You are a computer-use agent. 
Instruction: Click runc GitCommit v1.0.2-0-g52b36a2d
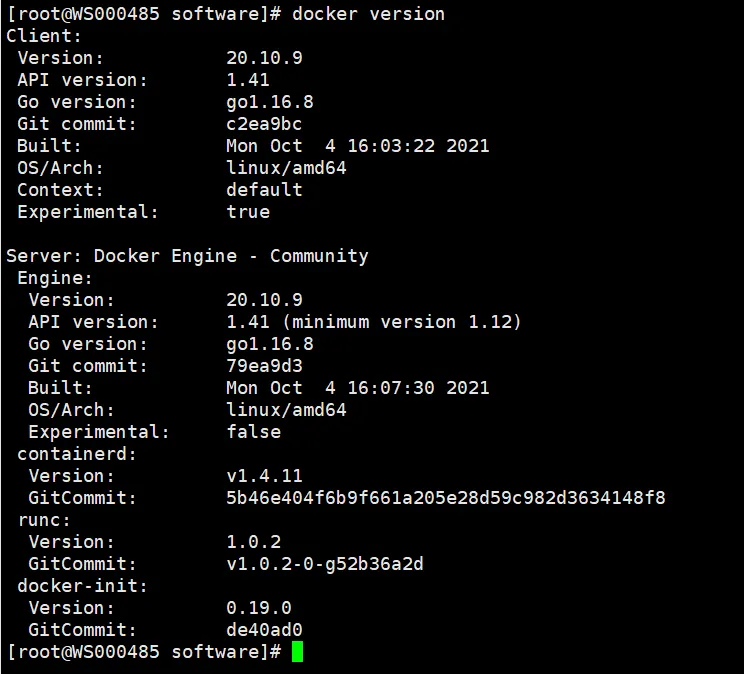[325, 564]
